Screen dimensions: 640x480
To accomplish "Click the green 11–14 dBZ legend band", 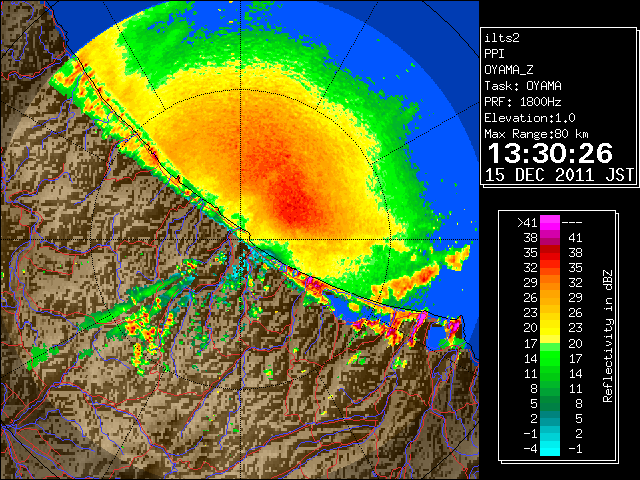I will click(550, 373).
